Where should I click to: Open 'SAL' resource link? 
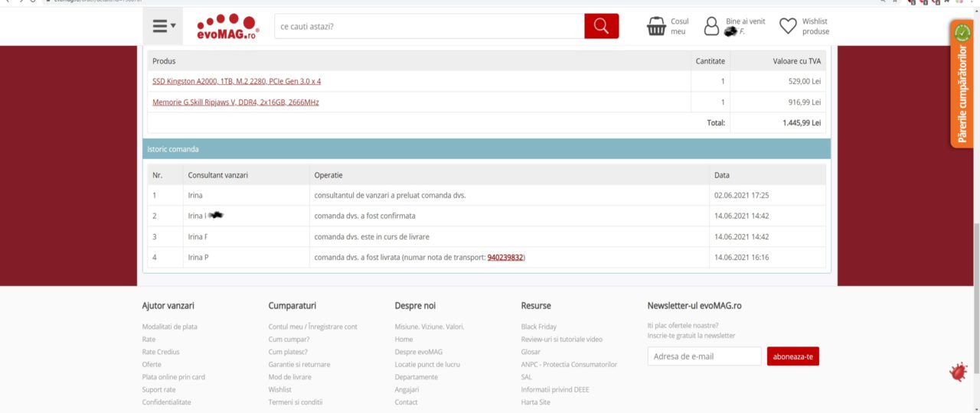tap(526, 377)
